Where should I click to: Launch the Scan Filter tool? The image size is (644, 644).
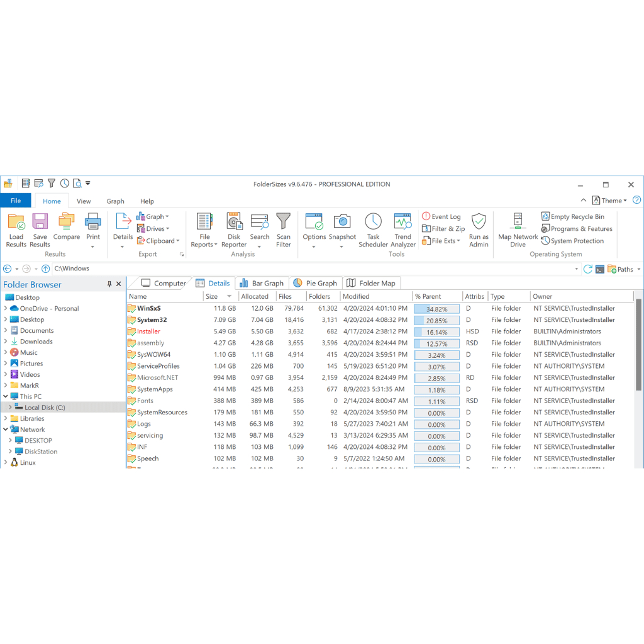(x=283, y=229)
